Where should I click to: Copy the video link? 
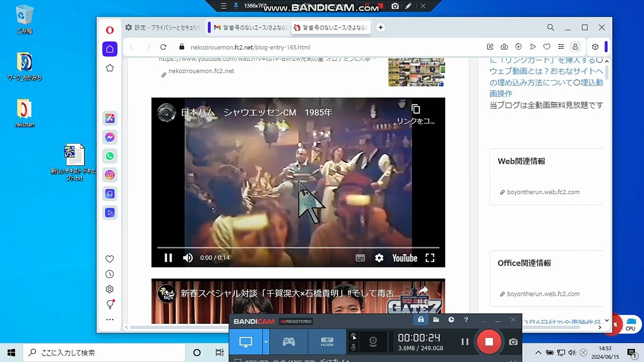(x=416, y=114)
